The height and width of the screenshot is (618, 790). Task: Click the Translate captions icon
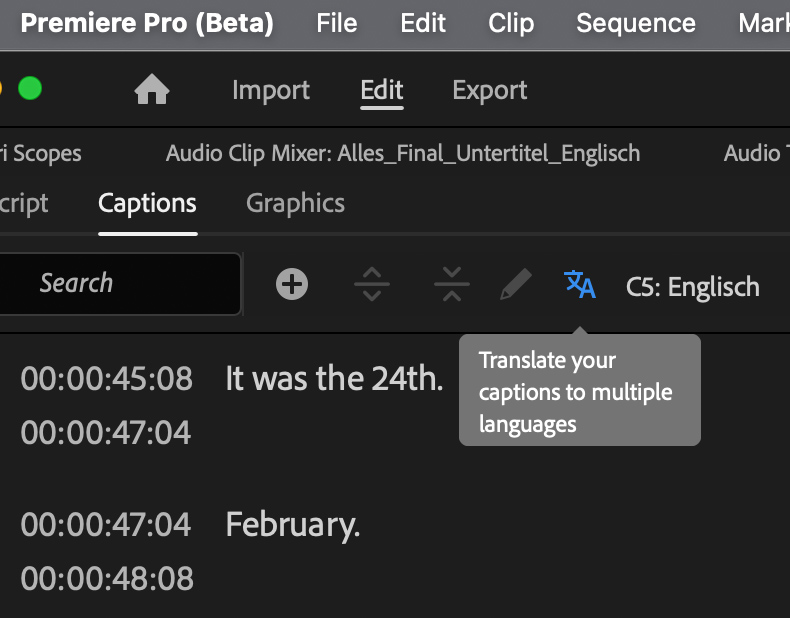click(580, 284)
